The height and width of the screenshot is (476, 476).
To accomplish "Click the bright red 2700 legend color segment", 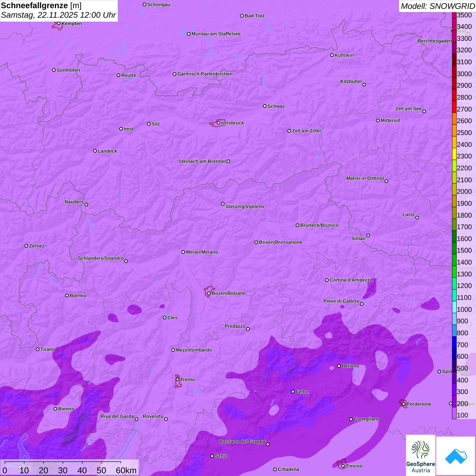I will 454,107.
